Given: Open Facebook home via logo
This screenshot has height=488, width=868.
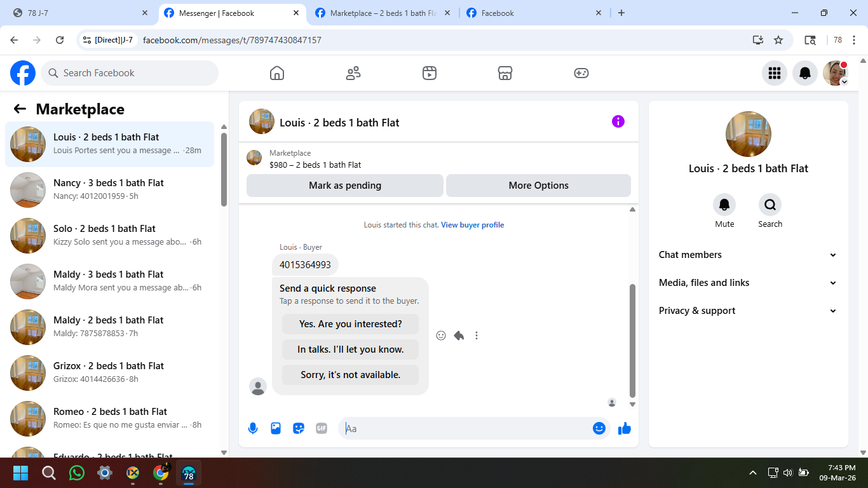Looking at the screenshot, I should (x=23, y=73).
